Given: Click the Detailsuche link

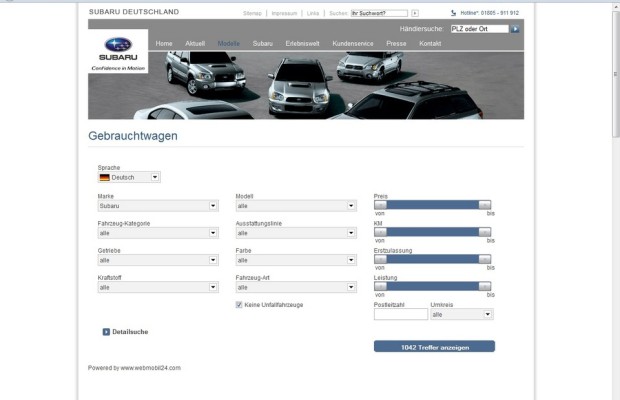Looking at the screenshot, I should pos(130,332).
